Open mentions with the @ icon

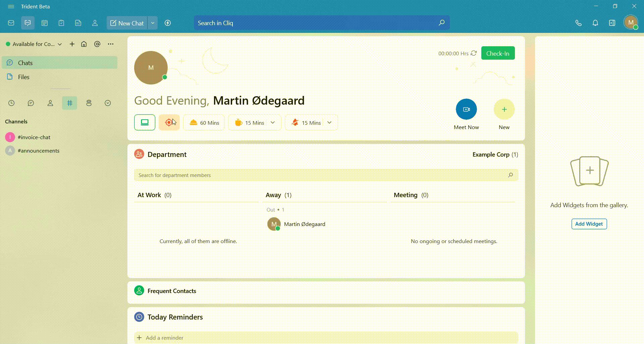97,44
